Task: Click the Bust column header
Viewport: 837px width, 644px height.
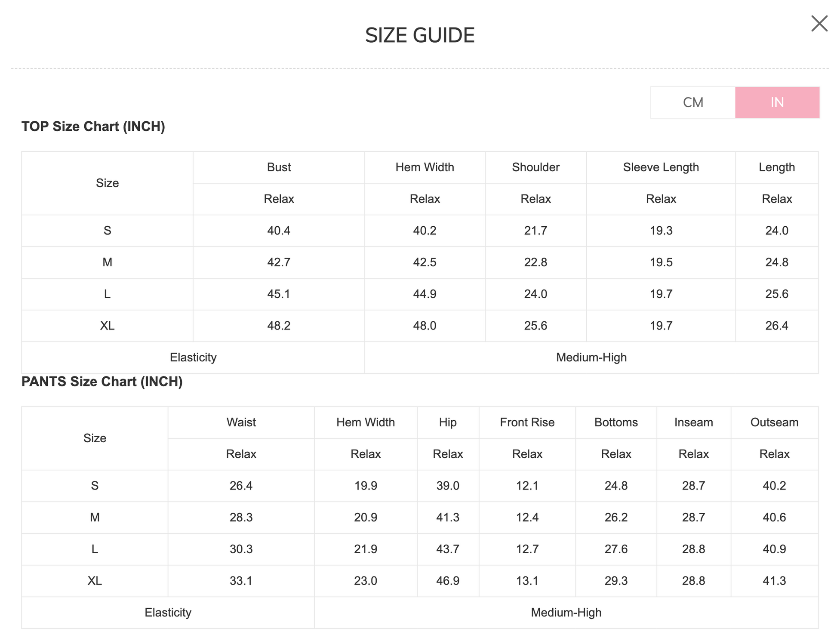Action: pyautogui.click(x=279, y=167)
